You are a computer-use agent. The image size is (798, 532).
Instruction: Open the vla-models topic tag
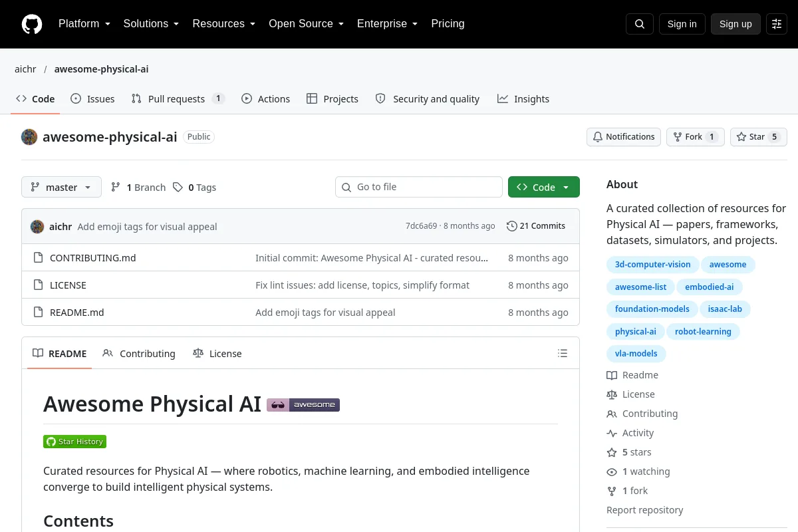click(x=636, y=354)
